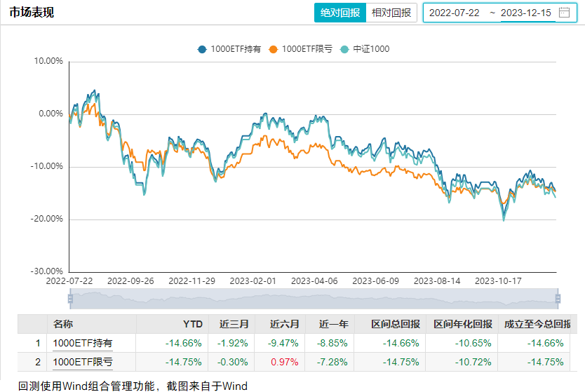Image resolution: width=585 pixels, height=392 pixels.
Task: Switch to 相对回报 tab
Action: coord(392,13)
